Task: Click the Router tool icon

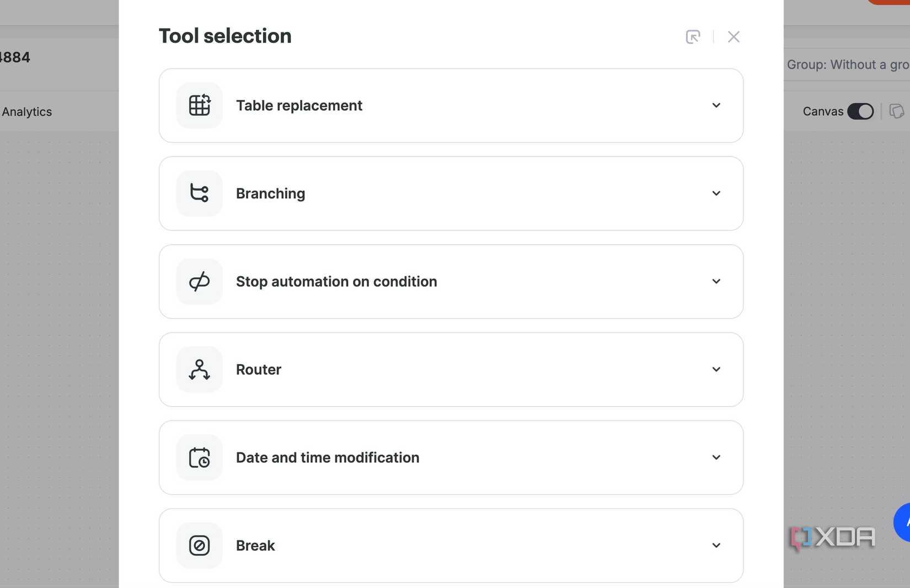Action: pos(199,369)
